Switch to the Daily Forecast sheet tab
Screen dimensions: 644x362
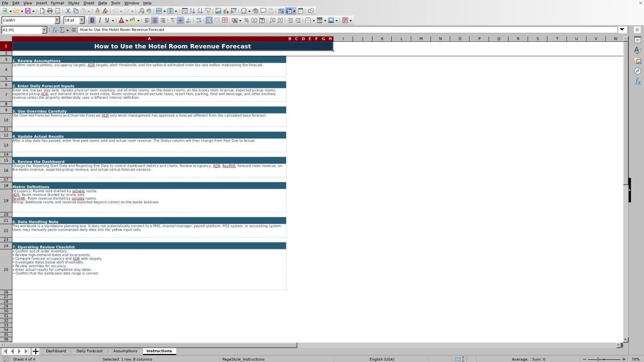coord(89,351)
